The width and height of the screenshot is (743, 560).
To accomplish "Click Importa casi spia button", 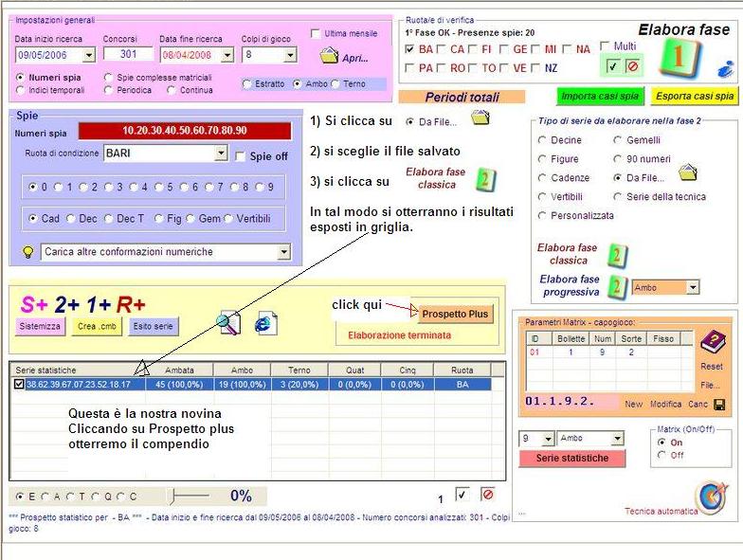I will pyautogui.click(x=600, y=97).
